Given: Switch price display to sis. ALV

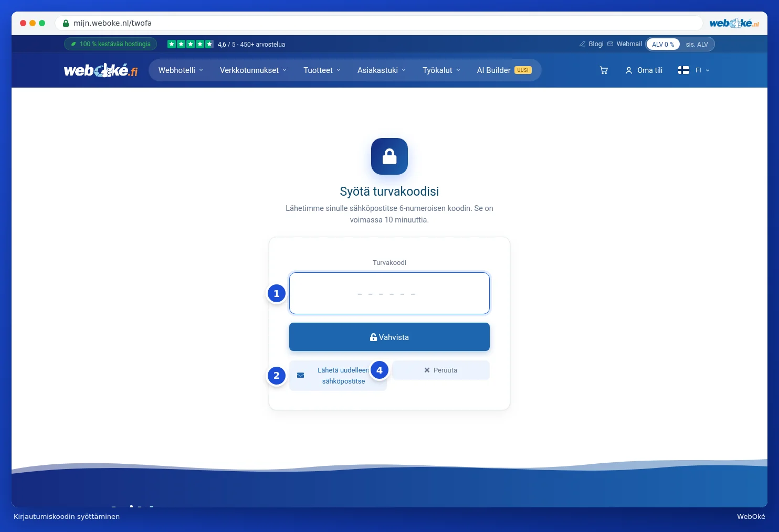Looking at the screenshot, I should [x=697, y=45].
